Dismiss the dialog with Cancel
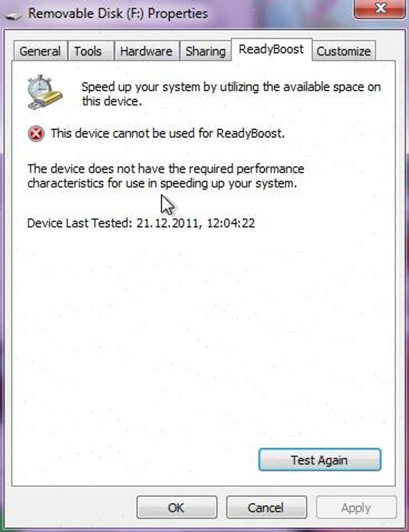The width and height of the screenshot is (409, 532). click(x=266, y=507)
